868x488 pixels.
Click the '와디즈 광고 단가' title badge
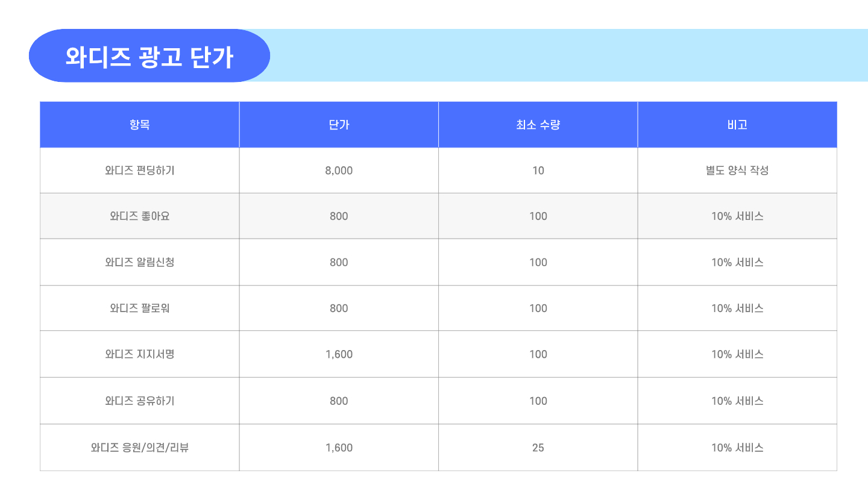(x=149, y=56)
